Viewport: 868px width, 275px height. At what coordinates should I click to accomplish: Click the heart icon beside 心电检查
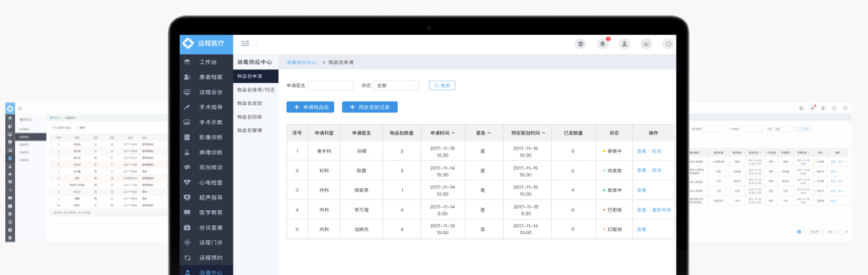coord(187,182)
